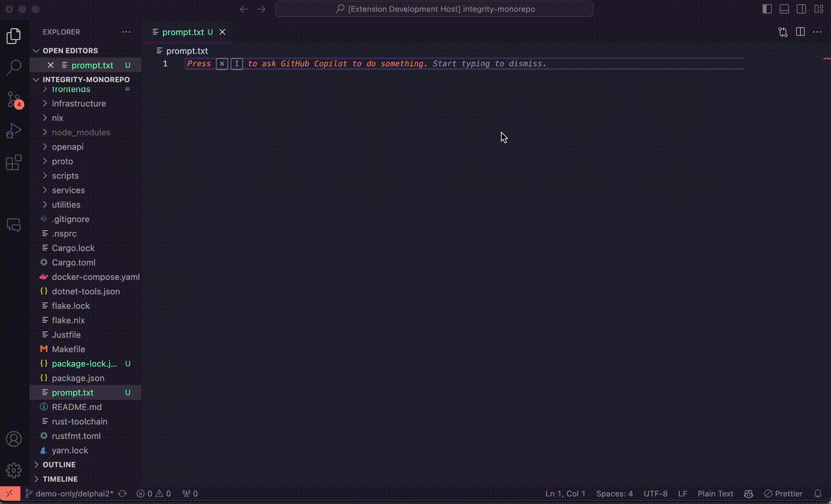831x504 pixels.
Task: Go forward using the title bar arrow
Action: [x=262, y=9]
